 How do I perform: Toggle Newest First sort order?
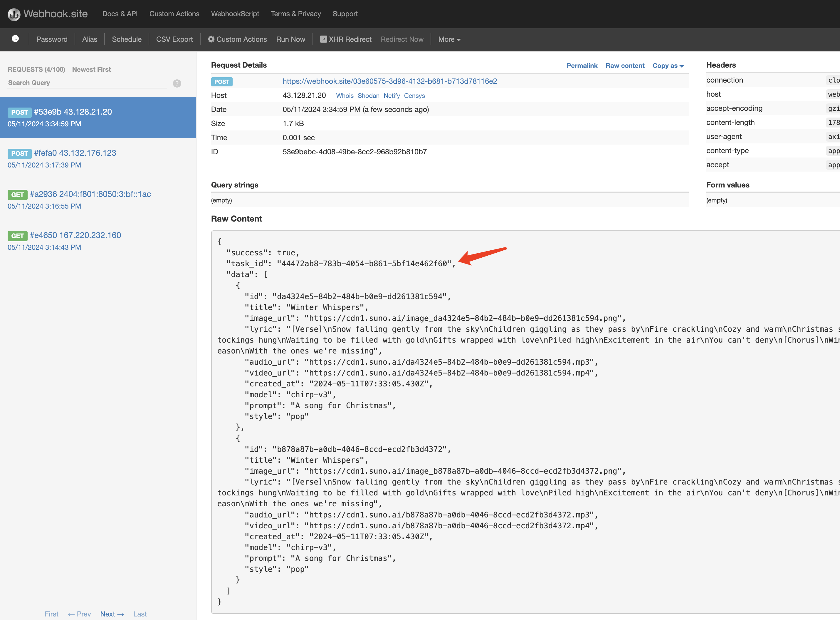click(91, 69)
